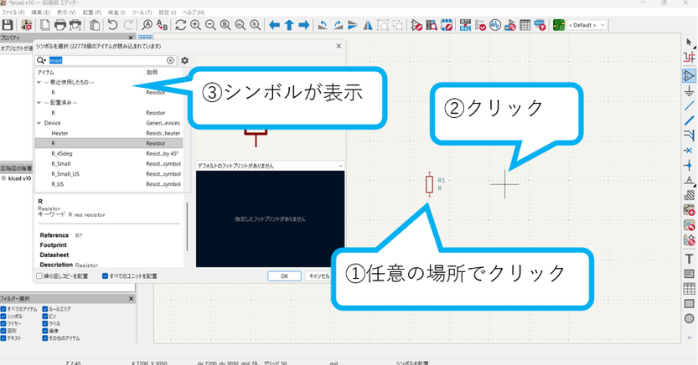The image size is (698, 365).
Task: Click the Paste clipboard icon
Action: click(94, 25)
